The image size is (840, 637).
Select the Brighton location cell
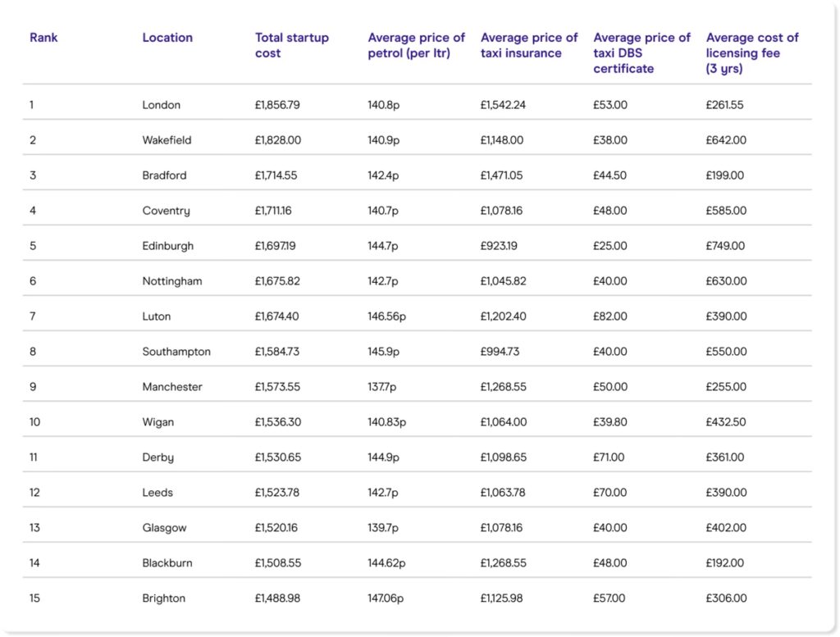(x=164, y=598)
